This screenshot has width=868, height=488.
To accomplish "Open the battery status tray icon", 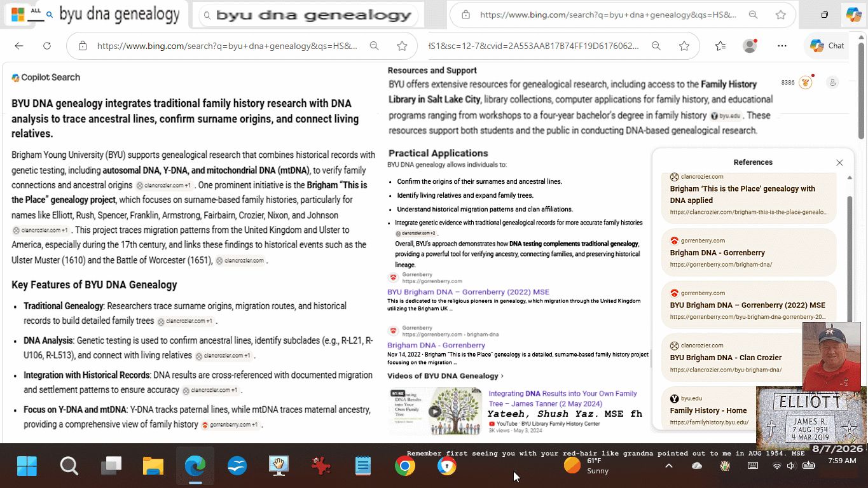I will click(x=809, y=466).
